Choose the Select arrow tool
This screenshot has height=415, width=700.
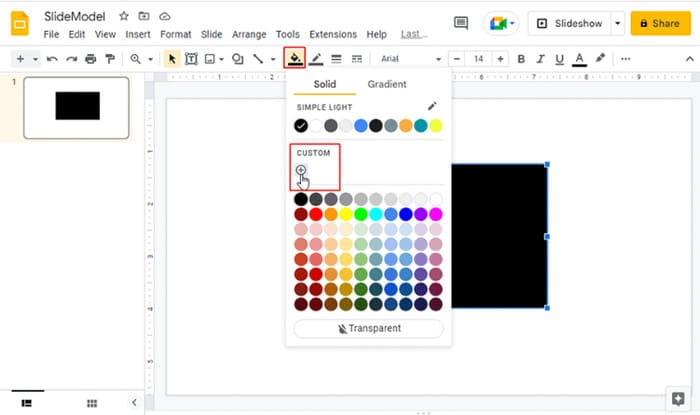click(172, 59)
